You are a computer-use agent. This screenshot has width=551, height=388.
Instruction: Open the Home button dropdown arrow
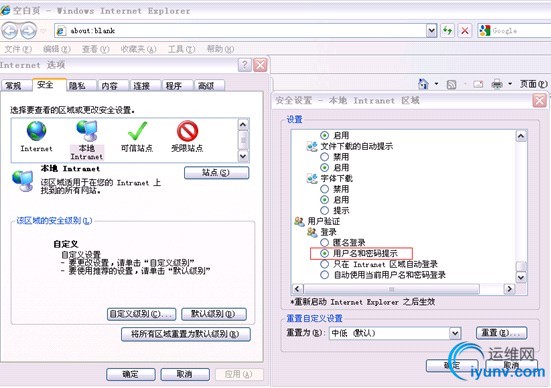point(436,84)
